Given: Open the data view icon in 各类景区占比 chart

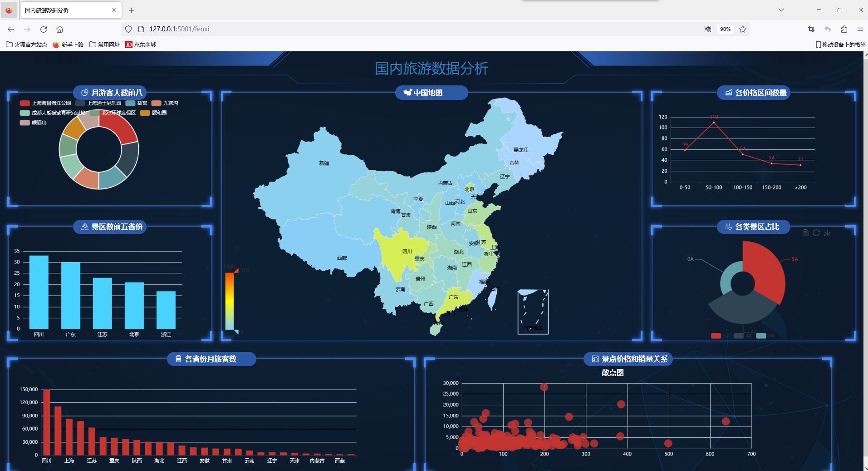Looking at the screenshot, I should tap(806, 233).
